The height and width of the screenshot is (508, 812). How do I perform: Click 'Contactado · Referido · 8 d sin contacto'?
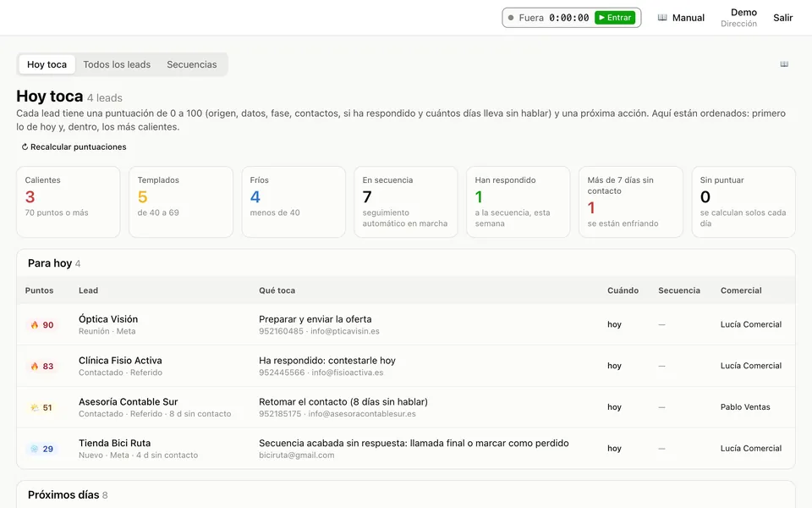point(155,414)
